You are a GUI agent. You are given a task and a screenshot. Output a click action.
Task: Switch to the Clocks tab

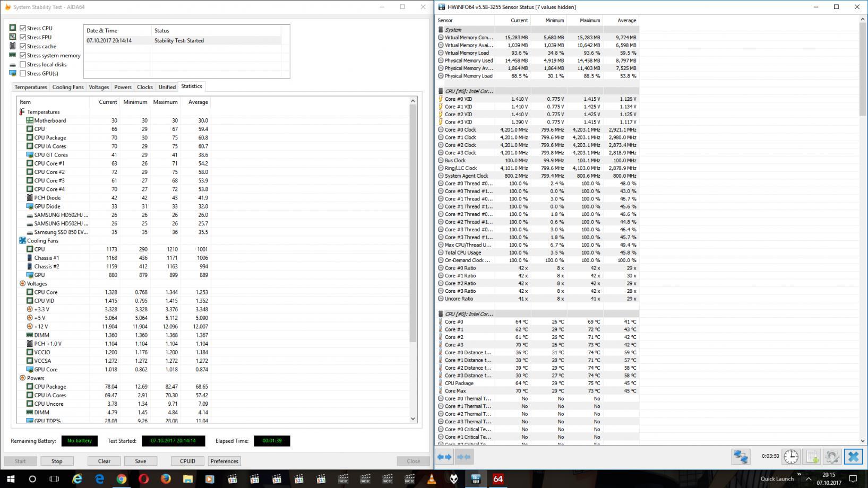(x=145, y=87)
